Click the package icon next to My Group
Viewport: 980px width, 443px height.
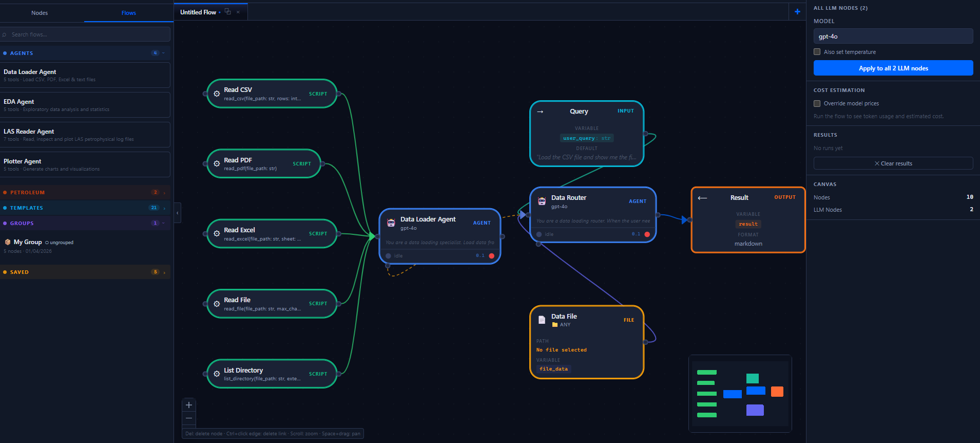click(x=8, y=242)
